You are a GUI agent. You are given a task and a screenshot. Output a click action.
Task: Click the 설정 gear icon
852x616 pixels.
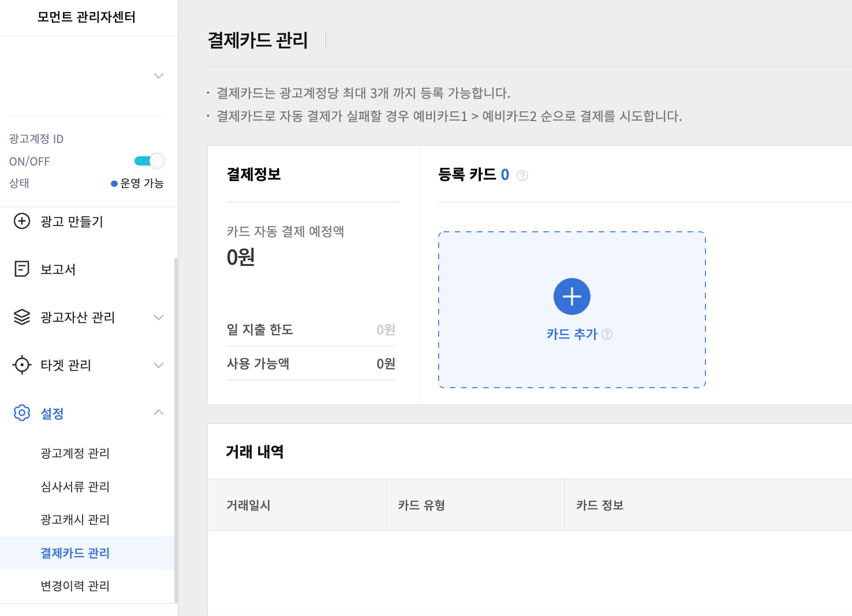pyautogui.click(x=22, y=413)
